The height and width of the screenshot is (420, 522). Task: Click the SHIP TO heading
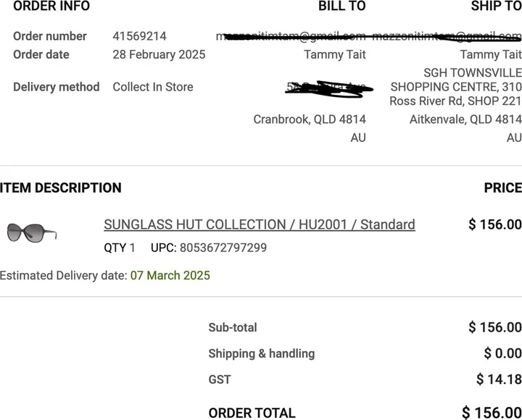pyautogui.click(x=496, y=7)
